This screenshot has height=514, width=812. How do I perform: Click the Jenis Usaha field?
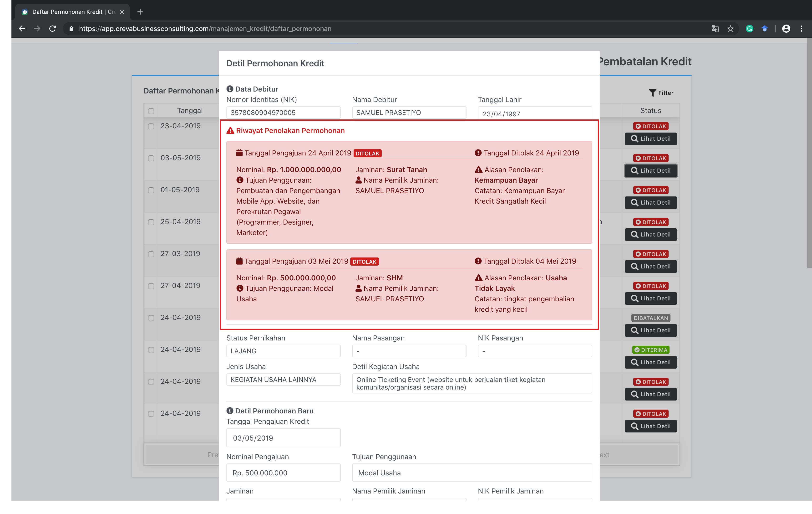click(283, 380)
